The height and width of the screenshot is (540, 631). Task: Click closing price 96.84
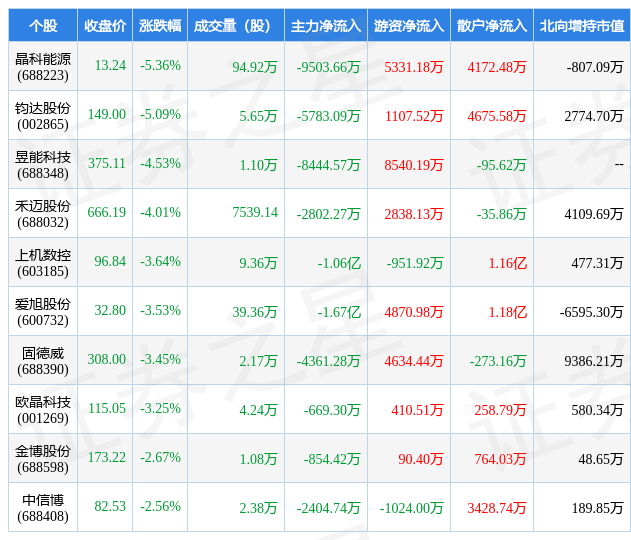click(110, 262)
